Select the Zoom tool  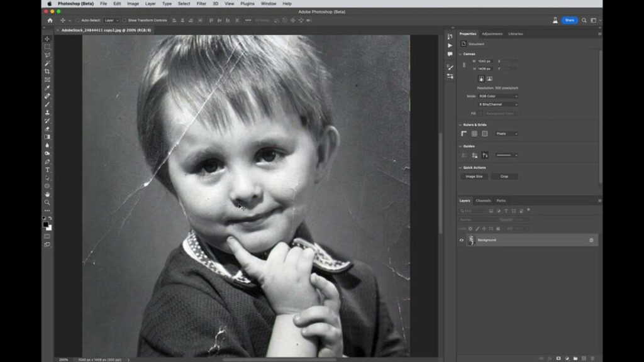click(x=47, y=203)
